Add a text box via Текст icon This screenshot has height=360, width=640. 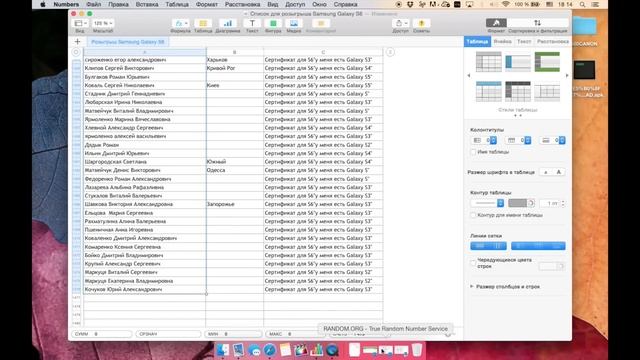tap(252, 24)
